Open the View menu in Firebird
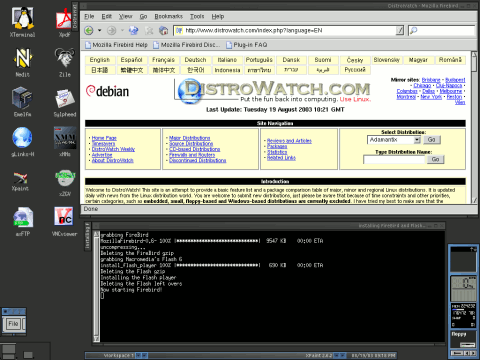Viewport: 480px width, 360px height. (x=126, y=16)
